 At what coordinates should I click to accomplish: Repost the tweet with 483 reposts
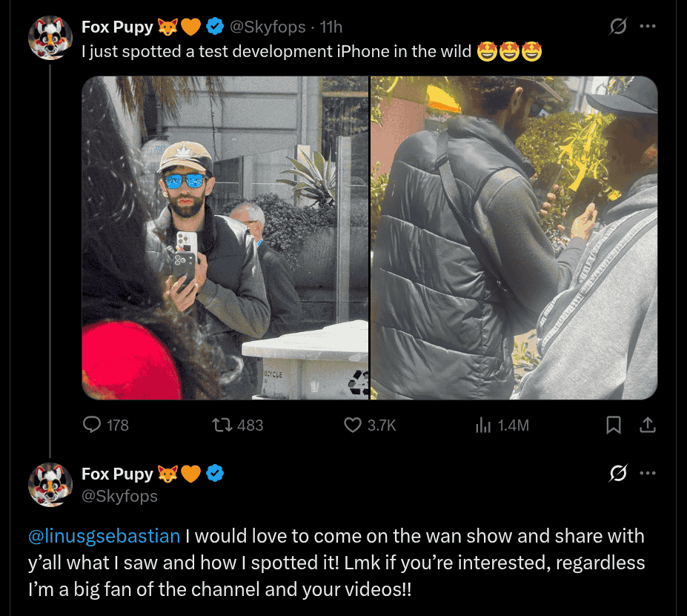[x=222, y=425]
